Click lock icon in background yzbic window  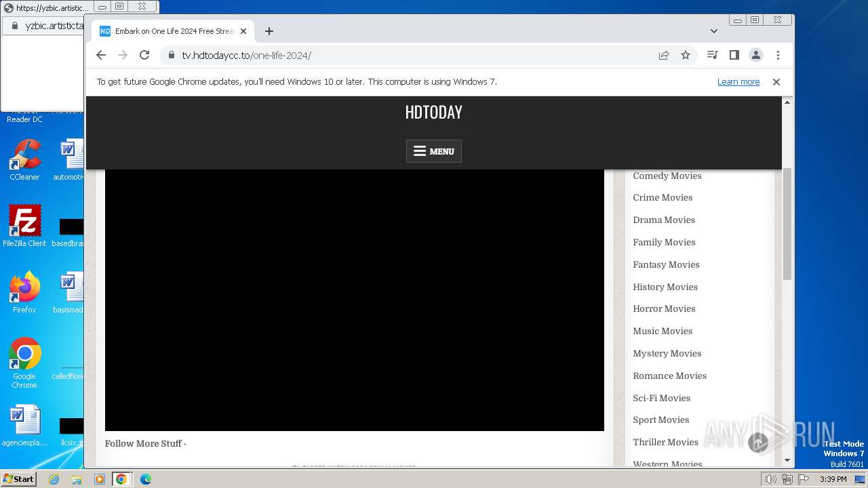click(14, 26)
